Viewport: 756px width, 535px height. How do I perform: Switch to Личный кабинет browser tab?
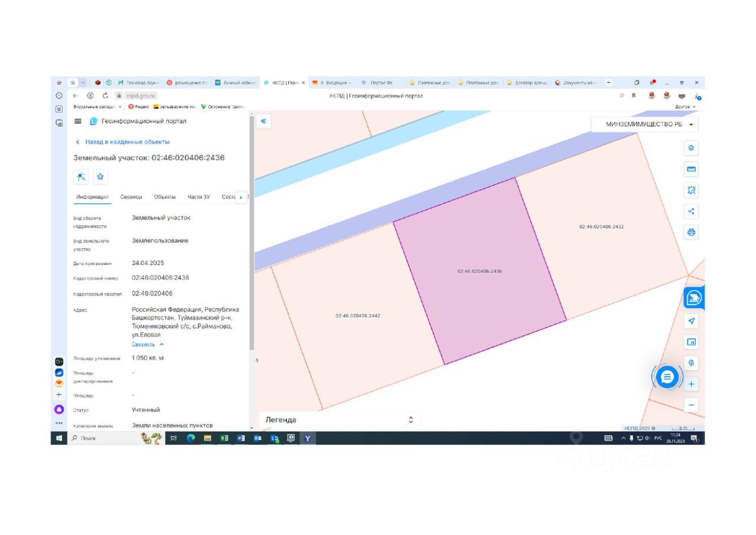click(235, 83)
